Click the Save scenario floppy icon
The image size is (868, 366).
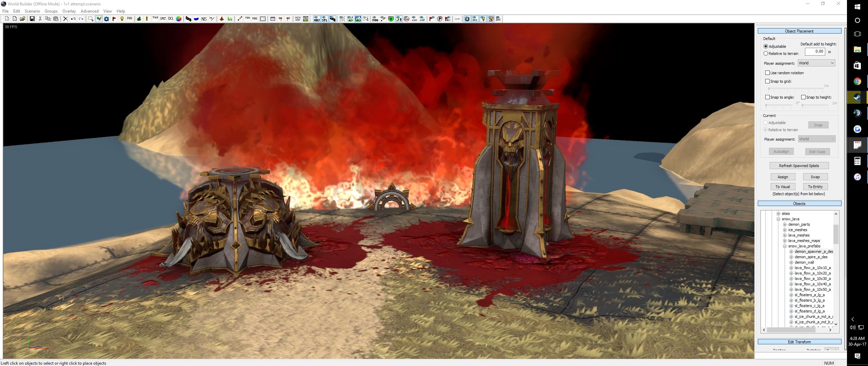[x=32, y=19]
